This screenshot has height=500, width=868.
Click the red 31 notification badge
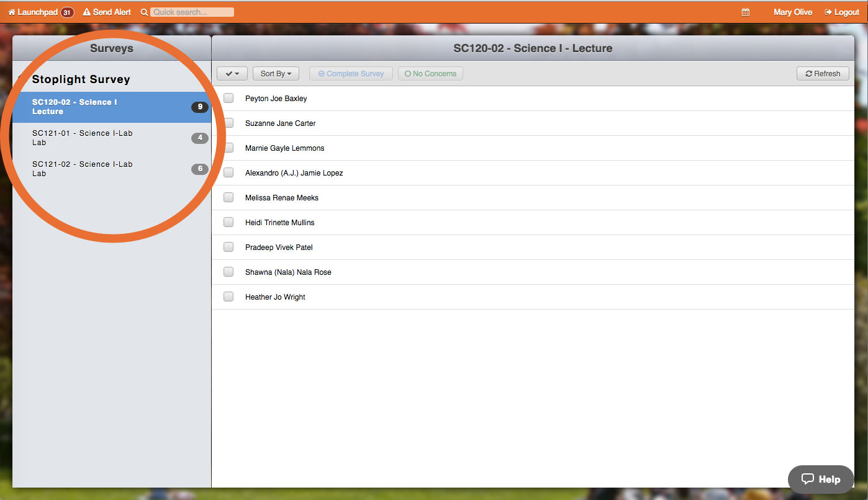(67, 12)
